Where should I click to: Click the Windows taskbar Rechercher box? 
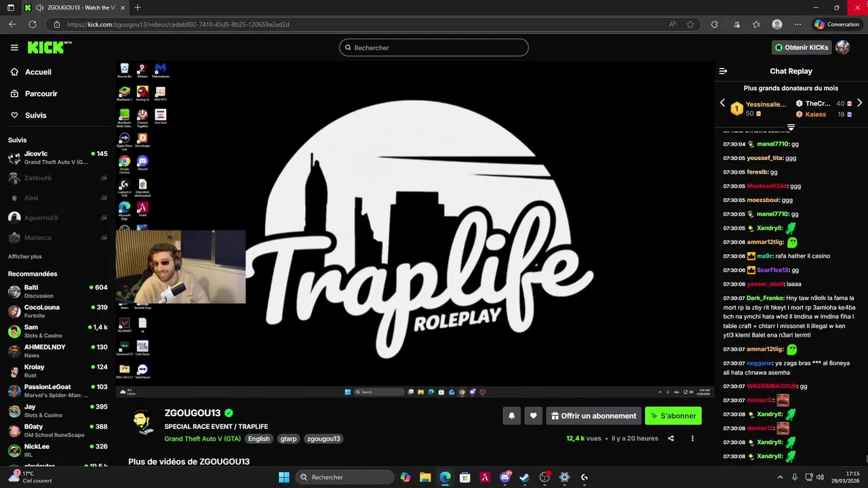point(344,477)
